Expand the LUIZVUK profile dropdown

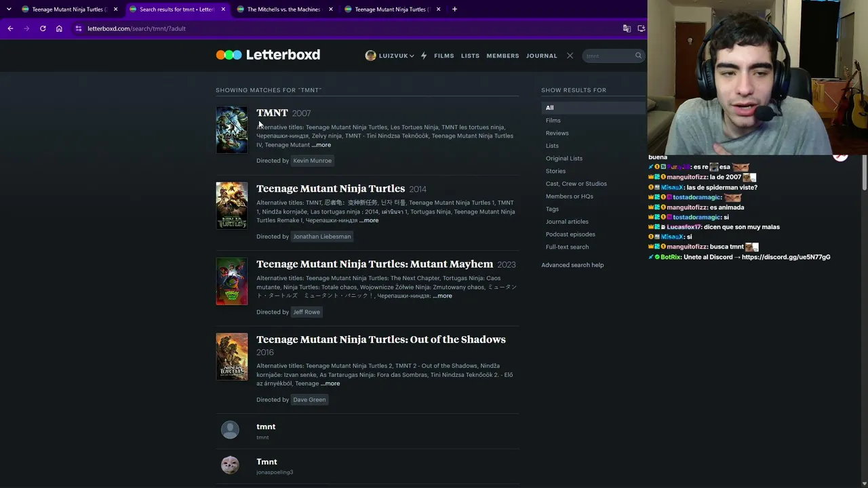click(389, 56)
